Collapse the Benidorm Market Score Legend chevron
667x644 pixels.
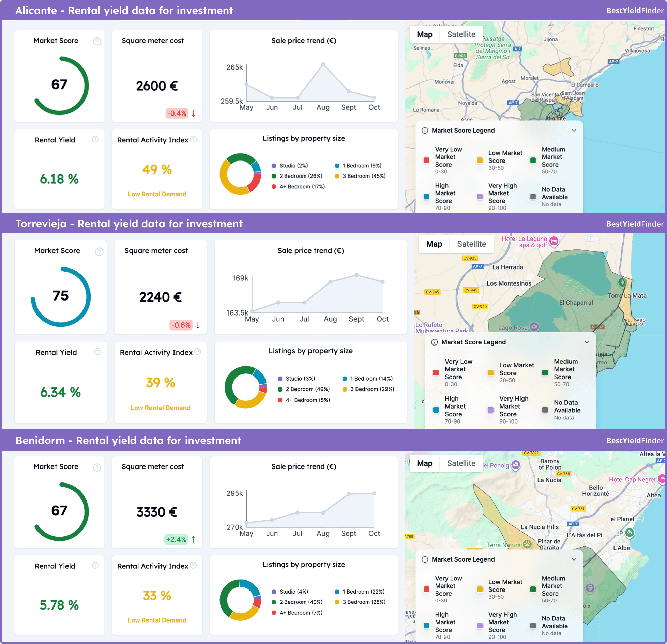pos(574,559)
